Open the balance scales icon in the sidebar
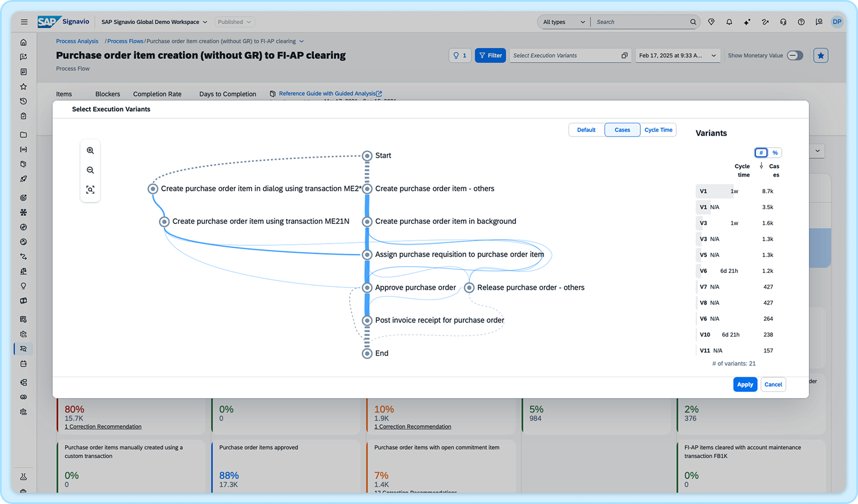The width and height of the screenshot is (858, 504). coord(24,271)
